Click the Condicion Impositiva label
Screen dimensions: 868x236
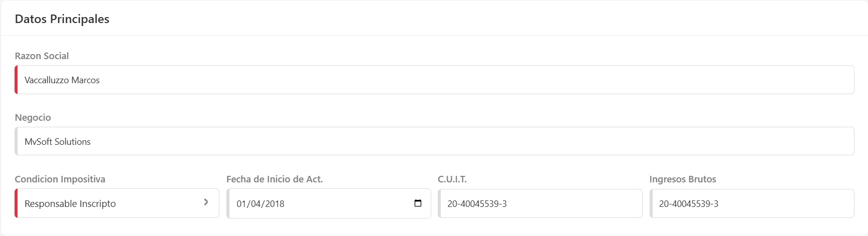tap(60, 179)
